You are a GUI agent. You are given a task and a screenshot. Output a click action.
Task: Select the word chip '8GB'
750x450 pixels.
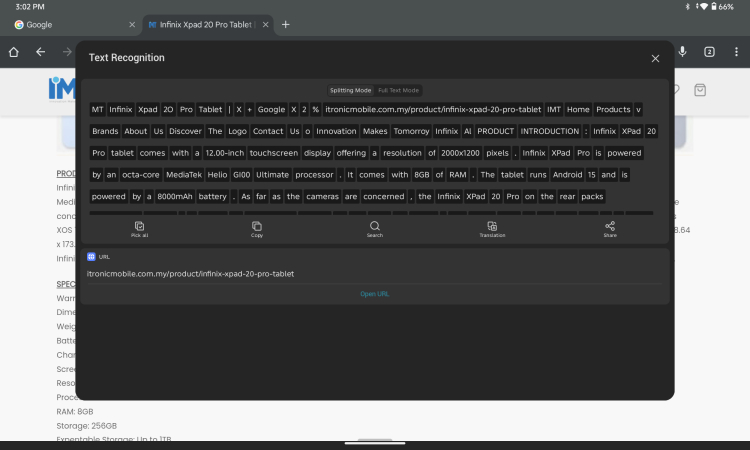(421, 175)
